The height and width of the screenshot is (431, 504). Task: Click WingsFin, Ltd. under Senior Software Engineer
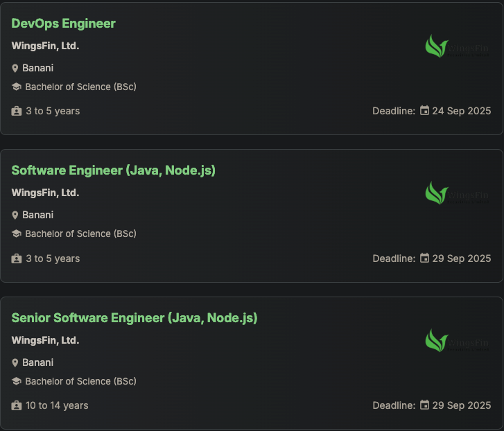pos(45,341)
